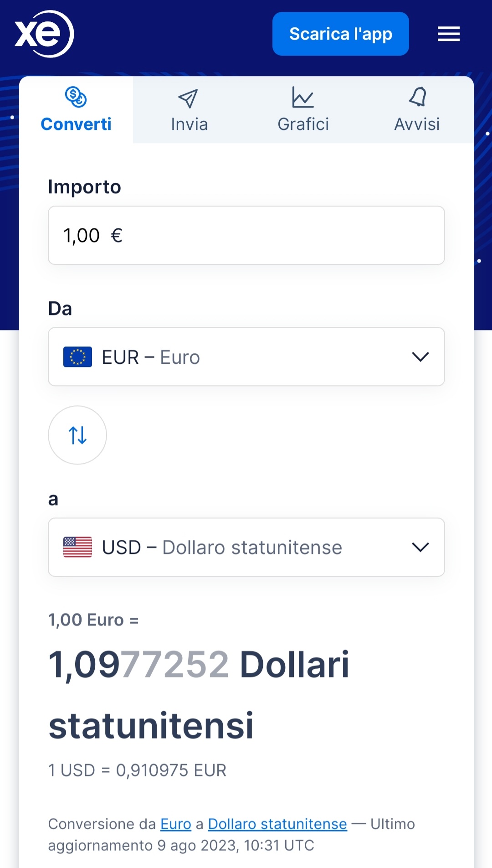Follow the Euro link
The width and height of the screenshot is (492, 868).
point(176,824)
